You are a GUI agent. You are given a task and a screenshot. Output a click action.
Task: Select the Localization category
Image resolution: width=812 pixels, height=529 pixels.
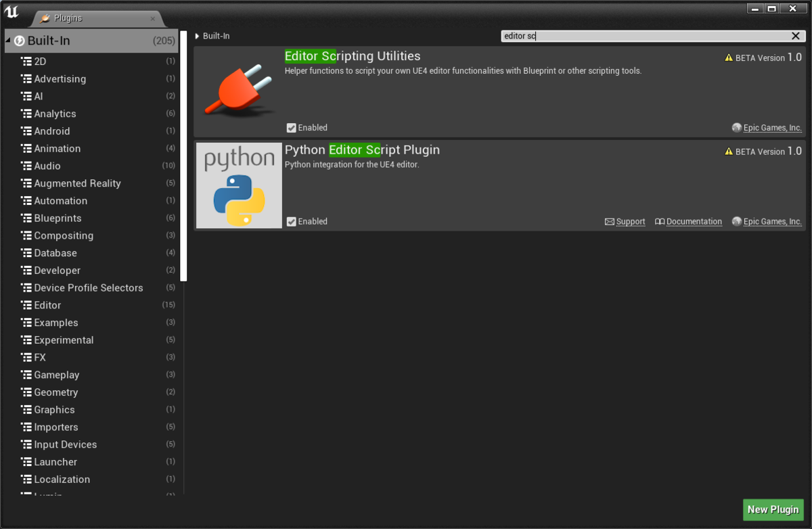click(x=92, y=480)
